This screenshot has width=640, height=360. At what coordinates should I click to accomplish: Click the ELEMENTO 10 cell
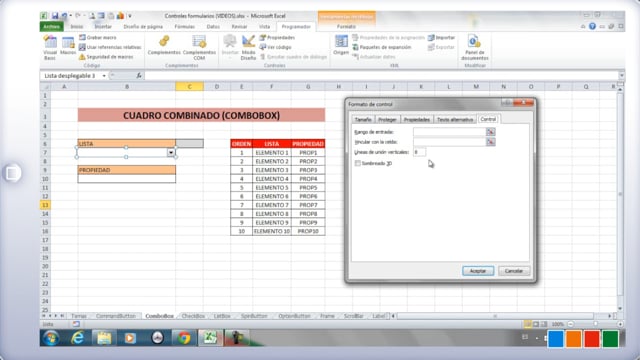pos(272,231)
